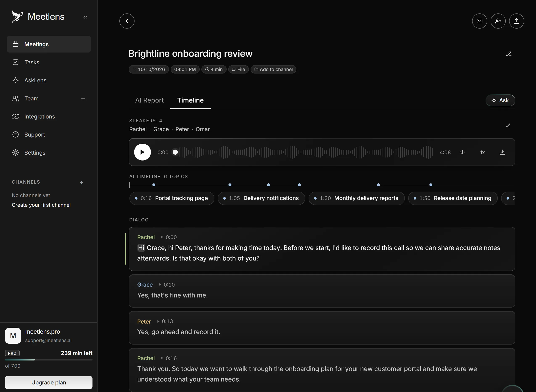This screenshot has height=392, width=536.
Task: Open AskLens in the sidebar
Action: click(49, 80)
